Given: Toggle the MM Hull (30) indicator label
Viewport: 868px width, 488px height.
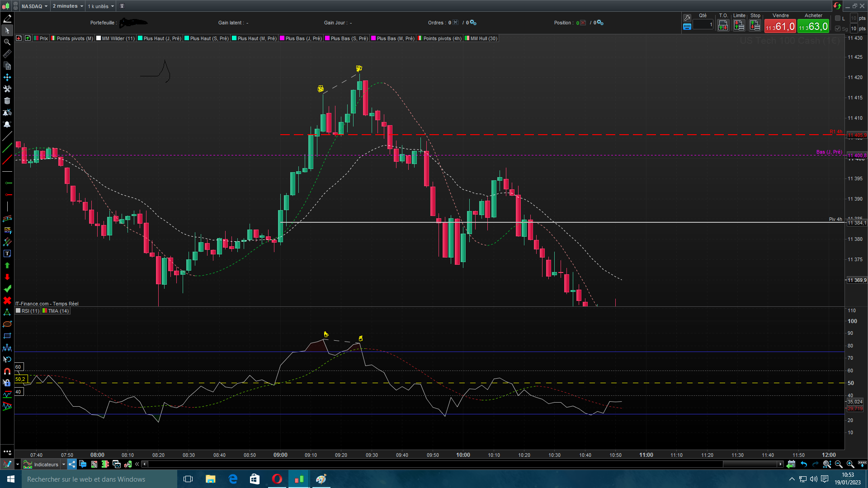Looking at the screenshot, I should (483, 38).
